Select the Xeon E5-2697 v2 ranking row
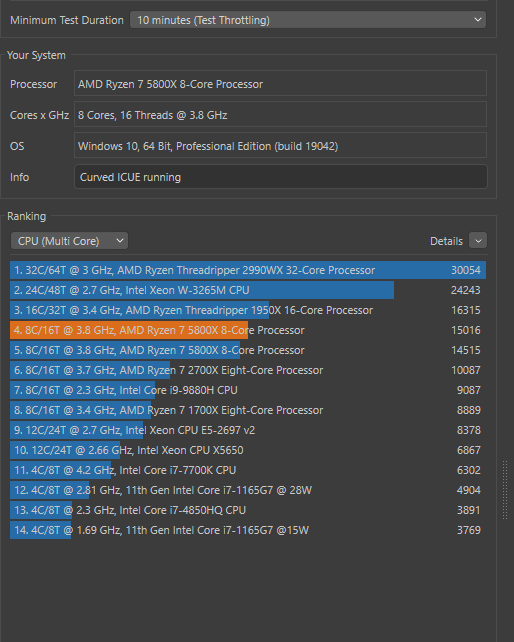 click(x=248, y=430)
